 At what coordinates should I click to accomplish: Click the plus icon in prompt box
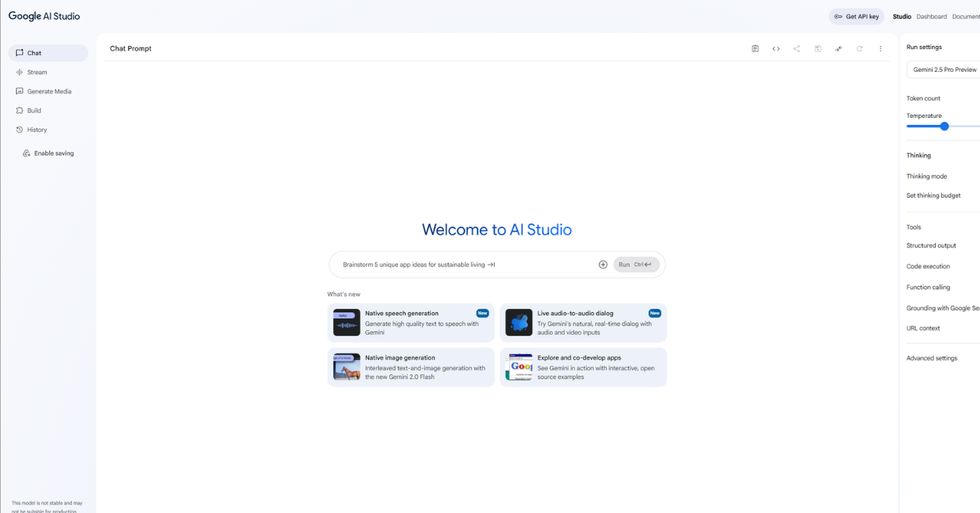pyautogui.click(x=603, y=265)
